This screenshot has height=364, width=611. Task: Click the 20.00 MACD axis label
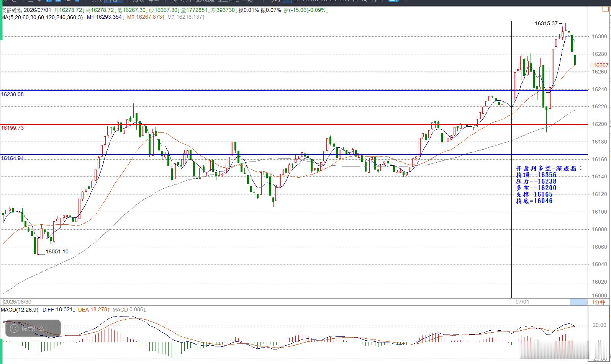tap(600, 325)
